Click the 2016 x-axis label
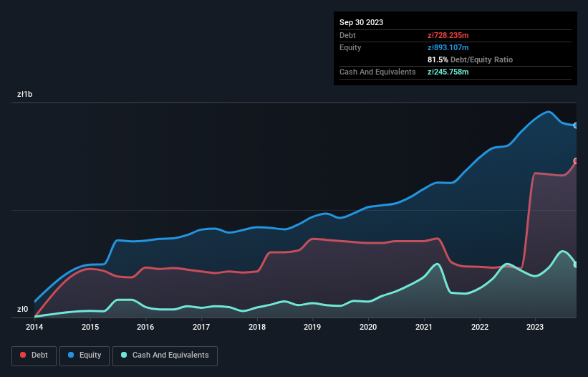Screen dimensions: 588x377 145,327
